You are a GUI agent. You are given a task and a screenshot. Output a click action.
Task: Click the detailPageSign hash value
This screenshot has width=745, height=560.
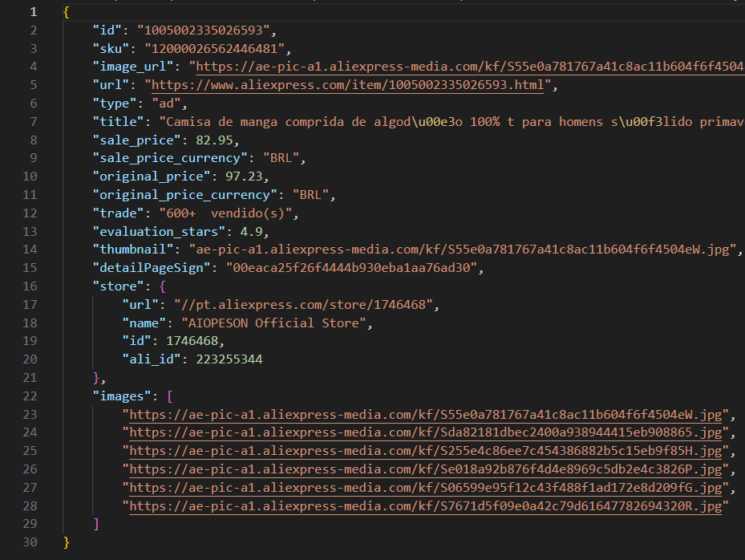[x=351, y=268]
